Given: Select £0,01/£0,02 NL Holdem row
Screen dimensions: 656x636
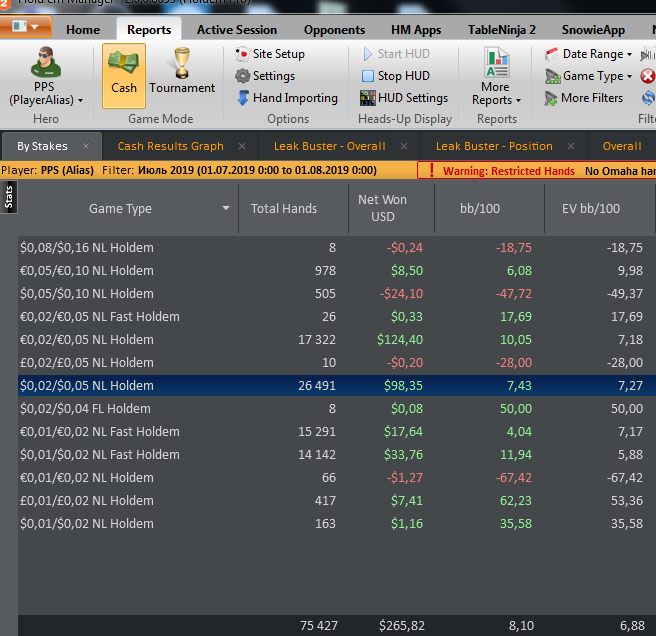Looking at the screenshot, I should click(337, 500).
